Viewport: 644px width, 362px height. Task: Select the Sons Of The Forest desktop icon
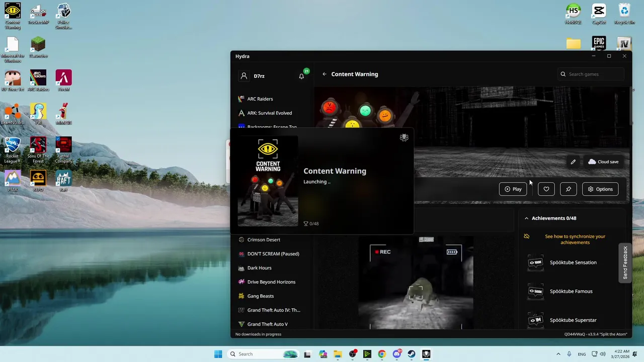point(38,150)
